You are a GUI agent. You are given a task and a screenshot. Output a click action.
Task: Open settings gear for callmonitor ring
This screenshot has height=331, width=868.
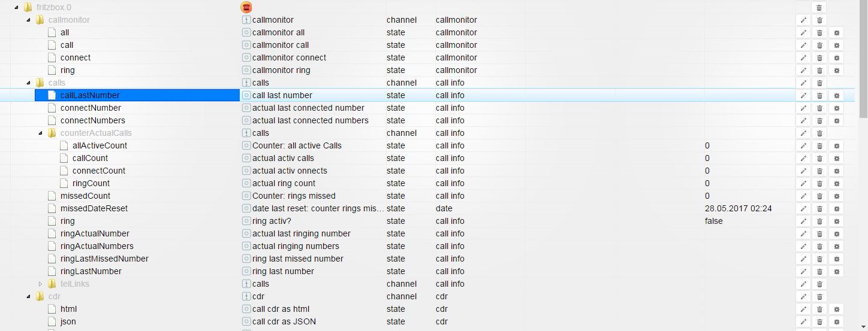click(x=836, y=70)
